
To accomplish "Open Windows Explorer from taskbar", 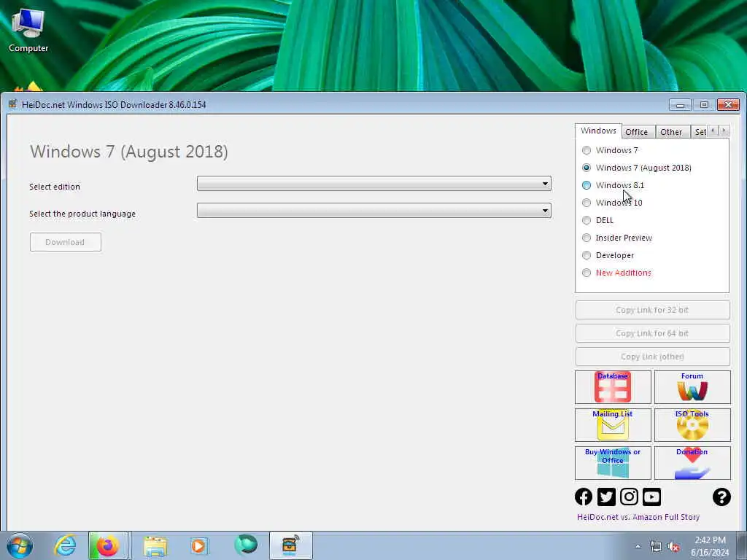I will click(x=155, y=545).
